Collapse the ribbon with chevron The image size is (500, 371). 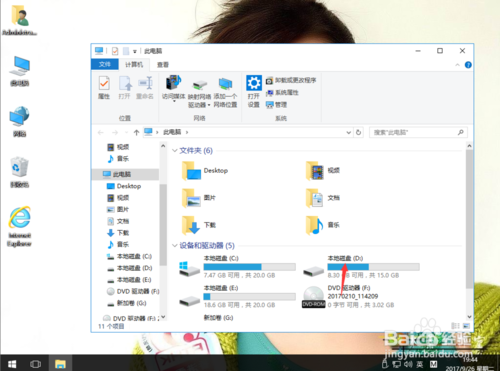[457, 65]
